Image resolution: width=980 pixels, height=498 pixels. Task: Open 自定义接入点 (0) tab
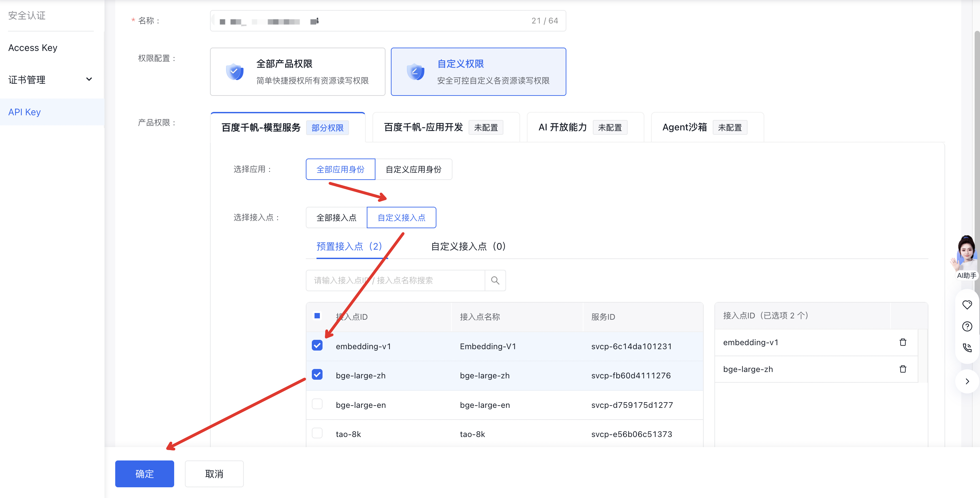(468, 247)
